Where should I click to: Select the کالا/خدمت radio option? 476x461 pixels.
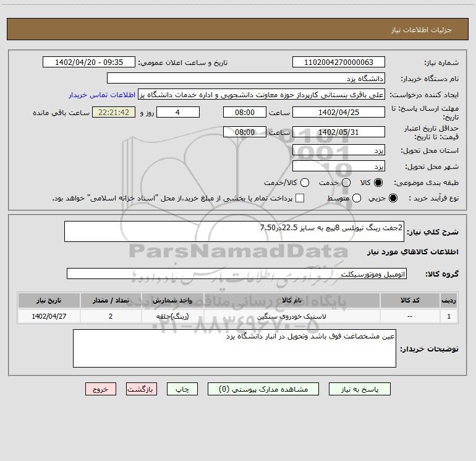click(x=305, y=183)
